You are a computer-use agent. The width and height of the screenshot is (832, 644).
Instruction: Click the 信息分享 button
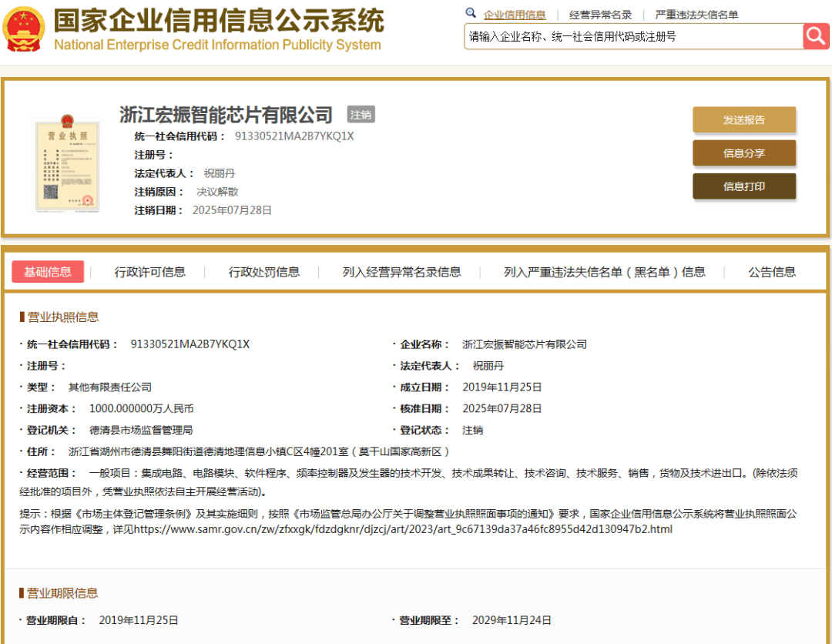coord(744,153)
